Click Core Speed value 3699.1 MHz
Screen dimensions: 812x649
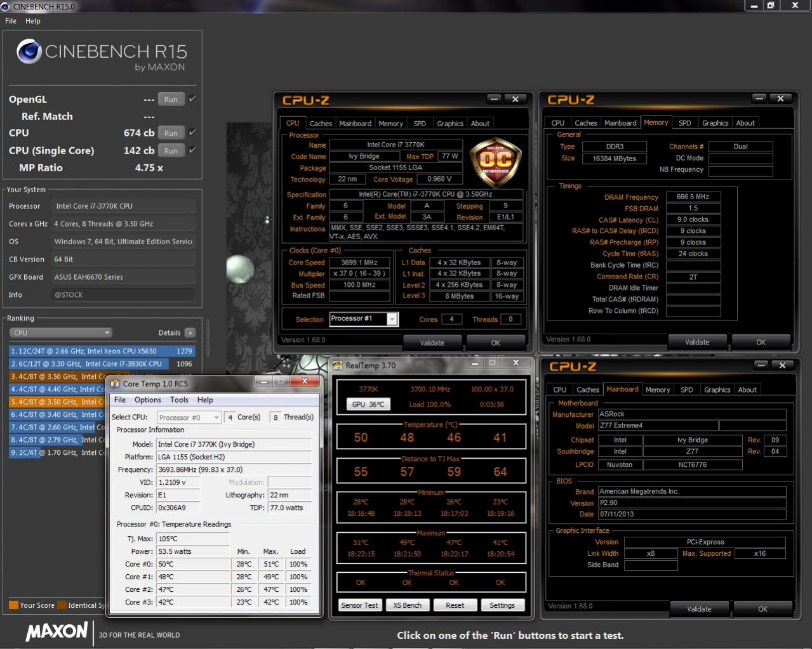pyautogui.click(x=360, y=262)
